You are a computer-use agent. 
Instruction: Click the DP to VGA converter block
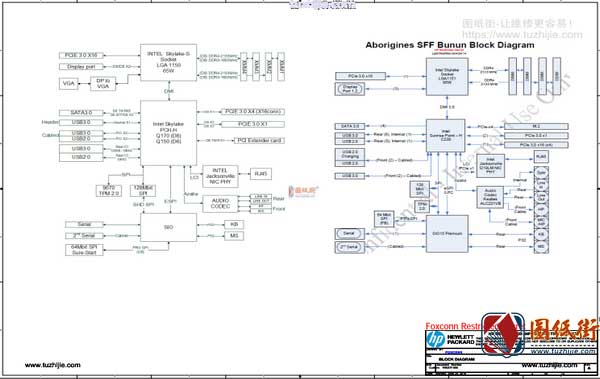[103, 83]
